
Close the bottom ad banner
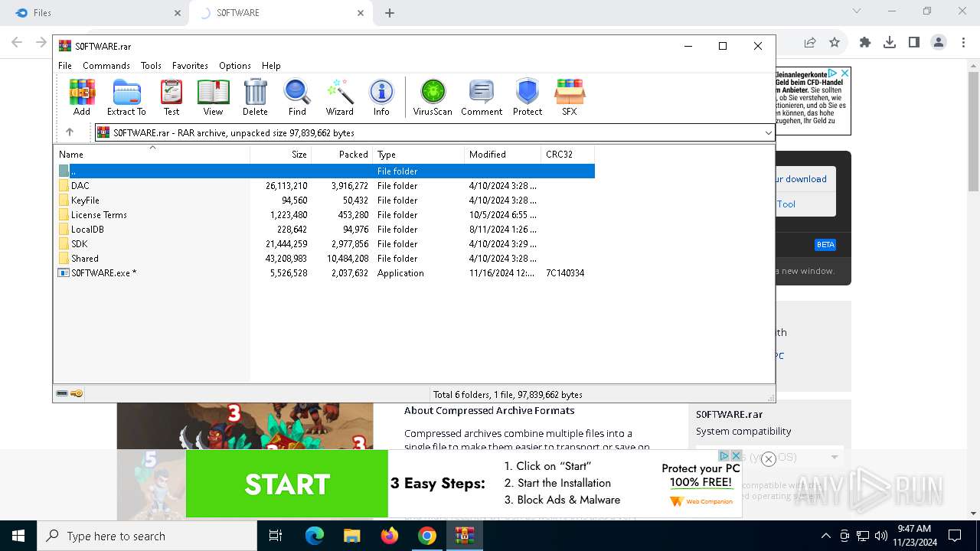[x=769, y=459]
